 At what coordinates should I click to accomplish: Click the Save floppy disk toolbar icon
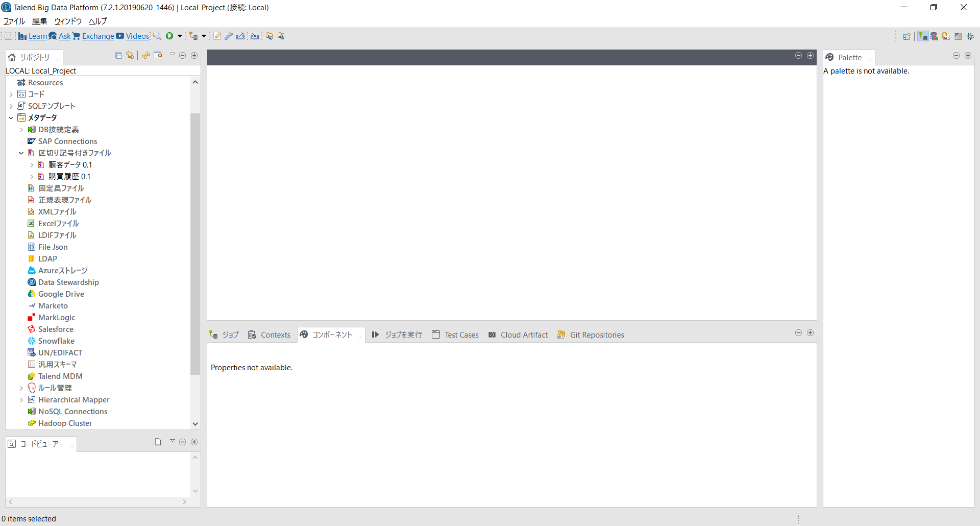coord(8,36)
